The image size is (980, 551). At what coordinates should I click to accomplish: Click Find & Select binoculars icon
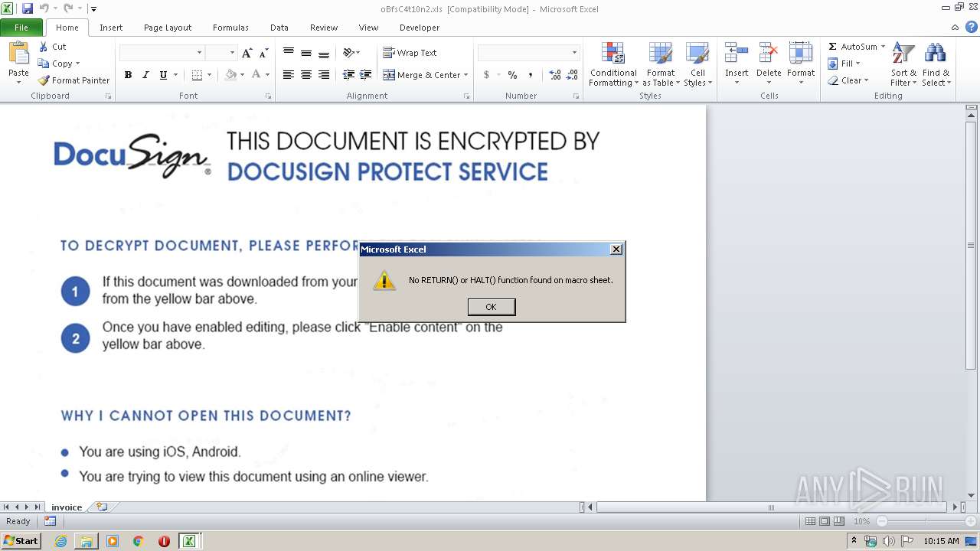(935, 54)
